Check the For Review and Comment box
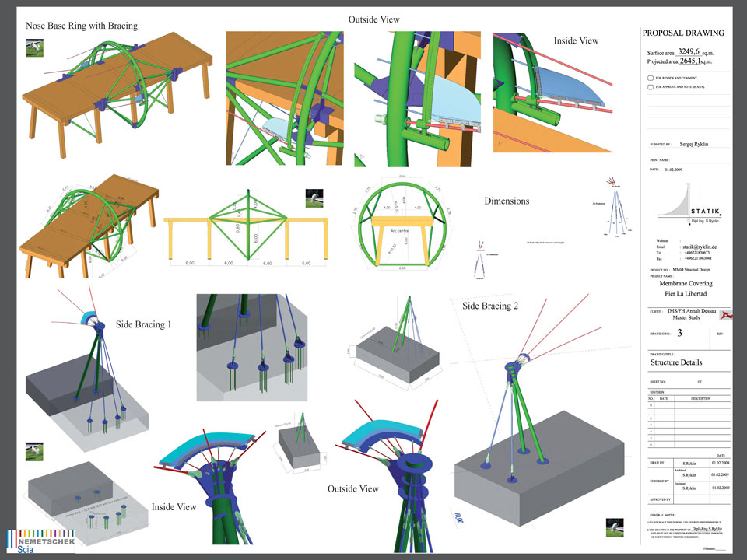Image resolution: width=747 pixels, height=560 pixels. (650, 78)
